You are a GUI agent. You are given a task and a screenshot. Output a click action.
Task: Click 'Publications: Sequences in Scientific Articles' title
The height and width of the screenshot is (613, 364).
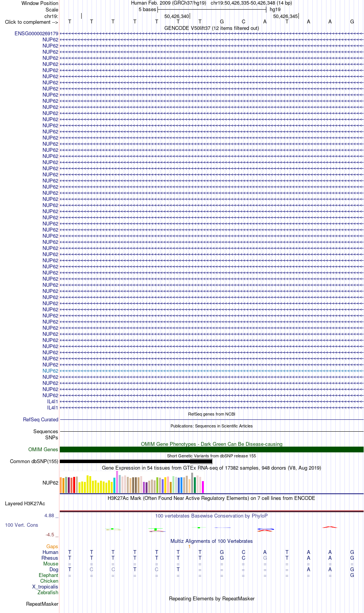(212, 426)
